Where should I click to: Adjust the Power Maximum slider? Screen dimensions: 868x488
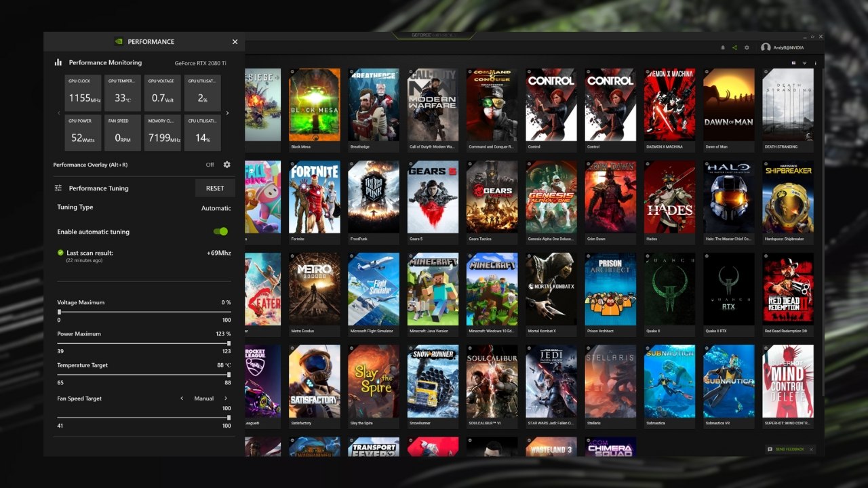(x=144, y=343)
